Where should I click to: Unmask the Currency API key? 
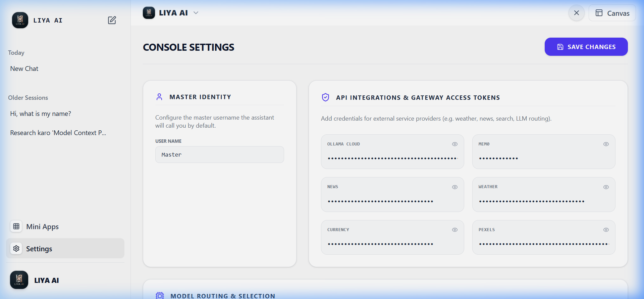(455, 230)
